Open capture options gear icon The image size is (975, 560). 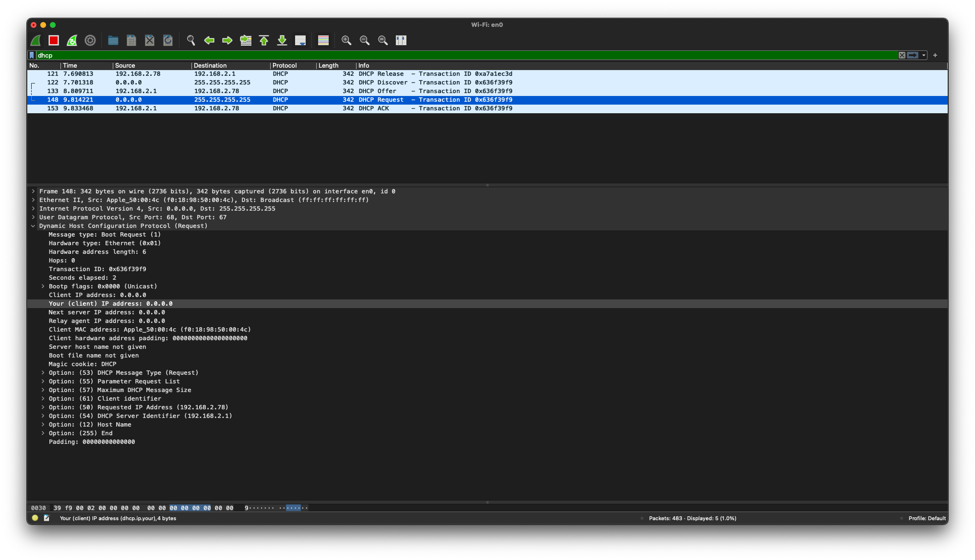click(90, 40)
